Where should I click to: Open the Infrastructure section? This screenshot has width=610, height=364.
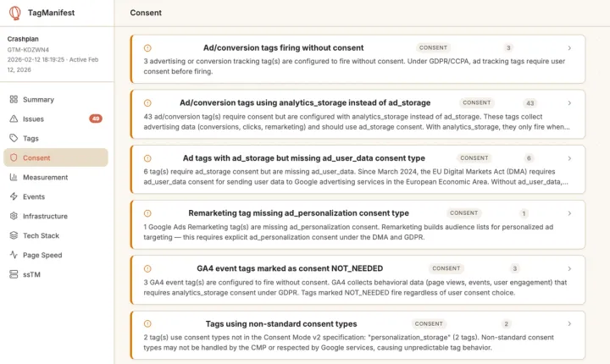(x=56, y=216)
